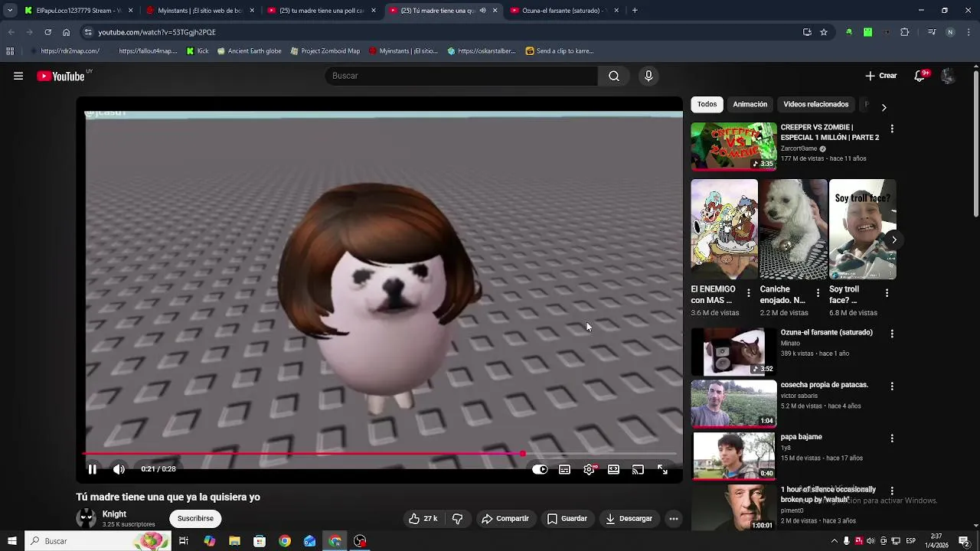The width and height of the screenshot is (980, 551).
Task: Type in the Buscar search field
Action: tap(462, 76)
